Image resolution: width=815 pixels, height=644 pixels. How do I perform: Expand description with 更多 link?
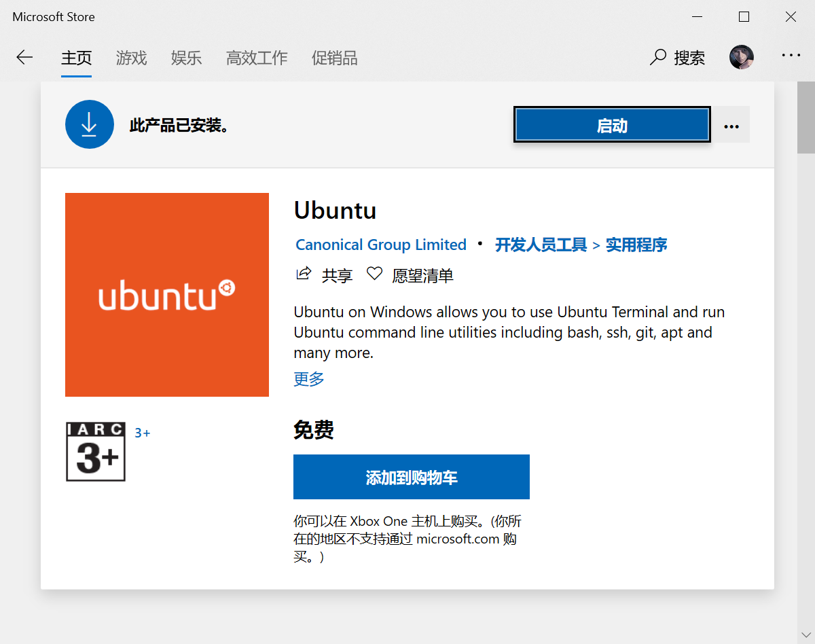pos(309,379)
